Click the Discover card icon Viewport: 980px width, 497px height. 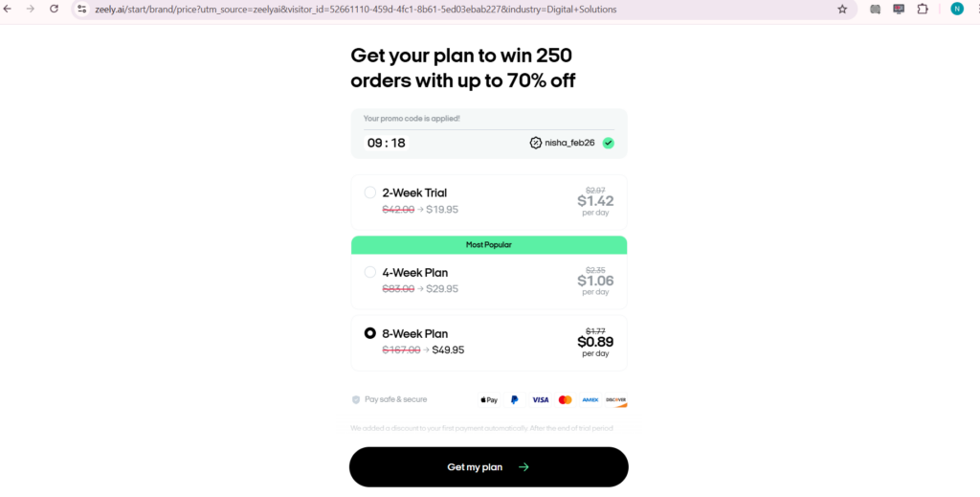point(615,399)
